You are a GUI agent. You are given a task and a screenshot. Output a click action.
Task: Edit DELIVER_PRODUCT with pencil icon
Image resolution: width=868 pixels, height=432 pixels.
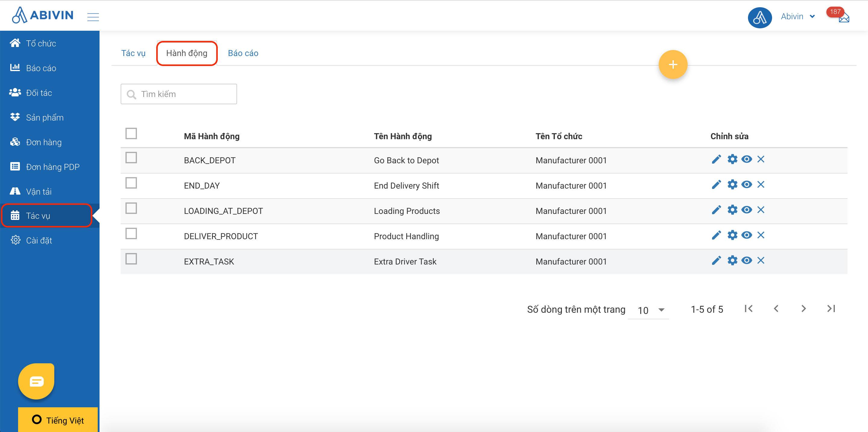716,235
